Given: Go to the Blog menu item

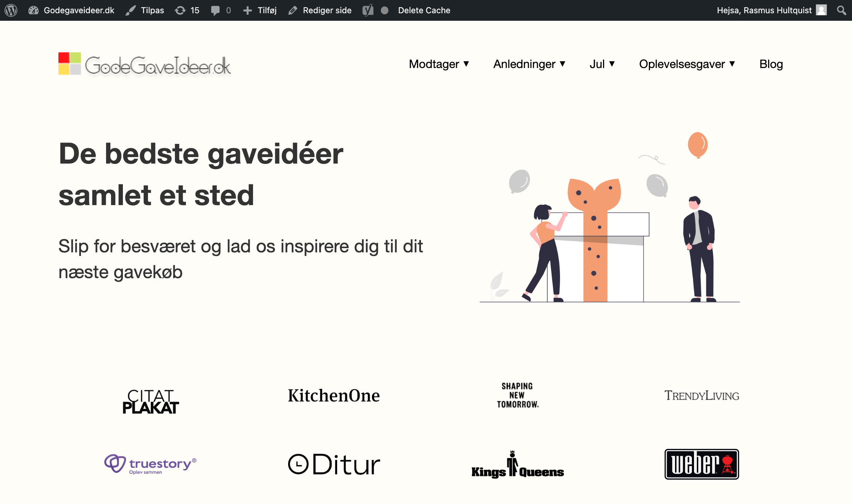Looking at the screenshot, I should (x=771, y=64).
